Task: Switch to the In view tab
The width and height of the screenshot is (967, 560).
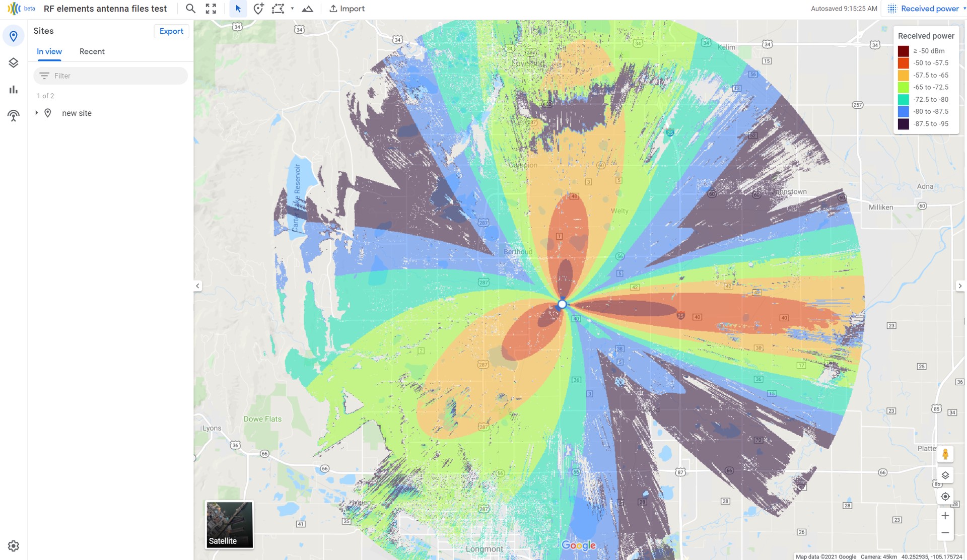Action: [49, 51]
